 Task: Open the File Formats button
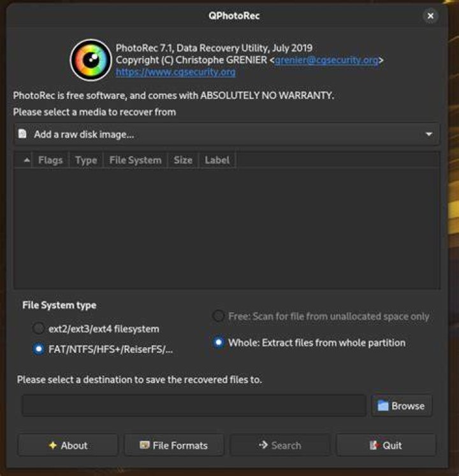174,445
